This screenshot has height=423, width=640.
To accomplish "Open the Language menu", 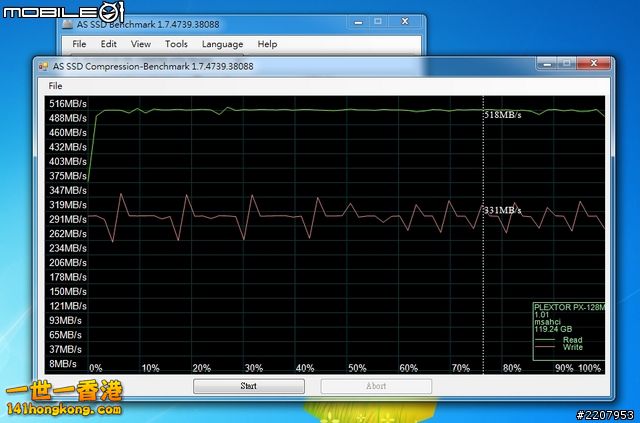I will (222, 44).
